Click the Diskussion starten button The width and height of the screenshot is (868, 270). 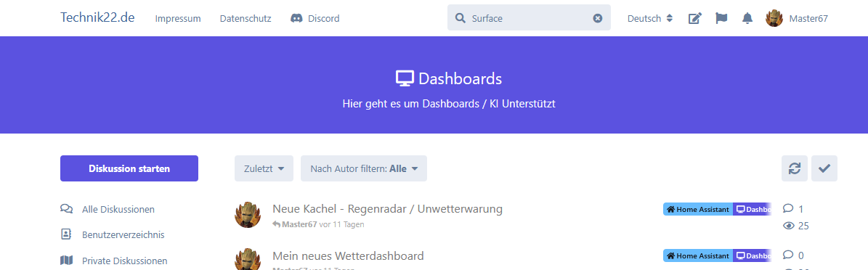(129, 168)
